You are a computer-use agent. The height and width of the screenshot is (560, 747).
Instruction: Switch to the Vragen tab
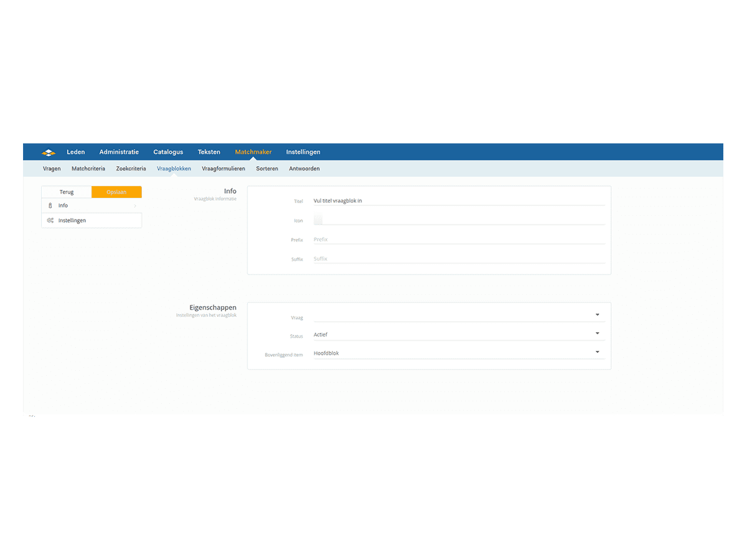52,169
